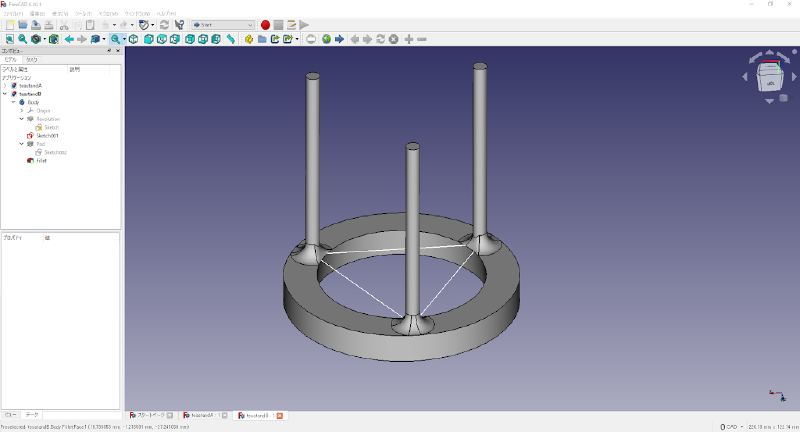The height and width of the screenshot is (432, 800).
Task: Click the navigation cube in 3D view
Action: [x=770, y=77]
